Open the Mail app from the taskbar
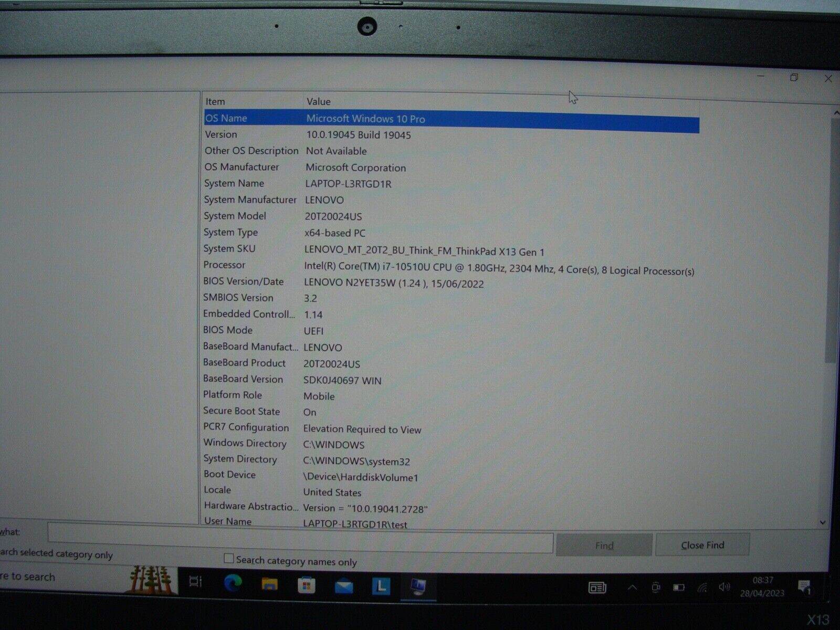Image resolution: width=840 pixels, height=630 pixels. point(343,584)
